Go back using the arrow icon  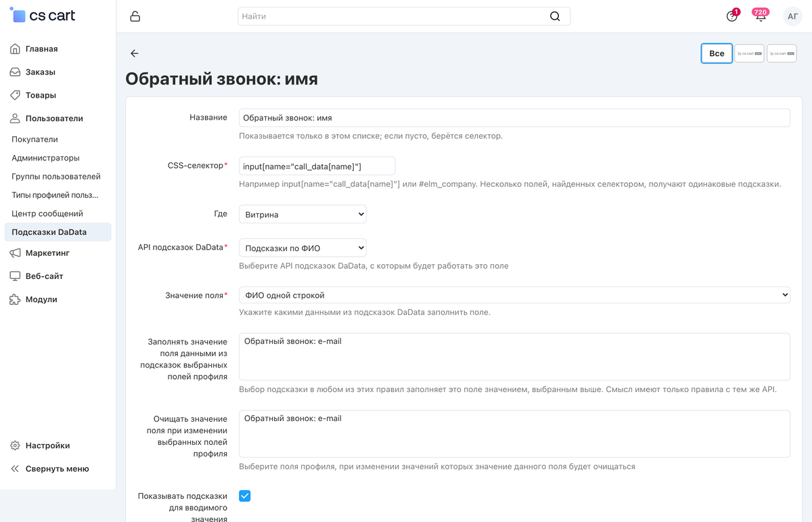pyautogui.click(x=135, y=53)
